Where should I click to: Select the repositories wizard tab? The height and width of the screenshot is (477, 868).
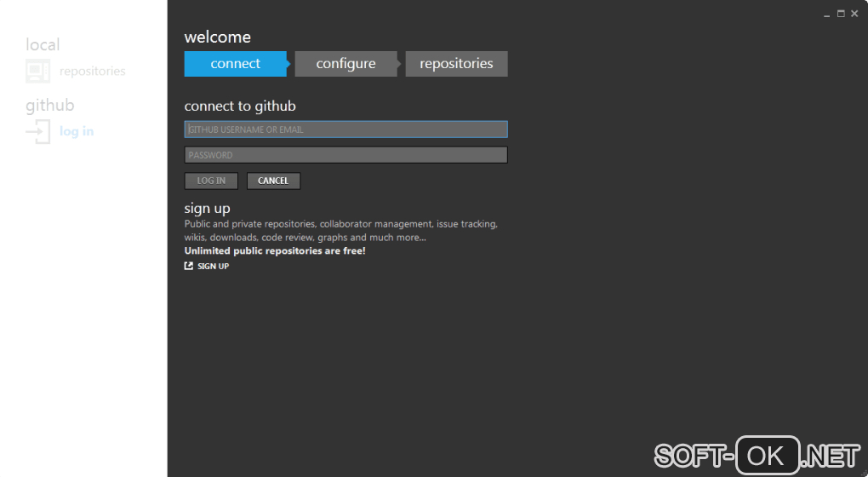point(456,64)
